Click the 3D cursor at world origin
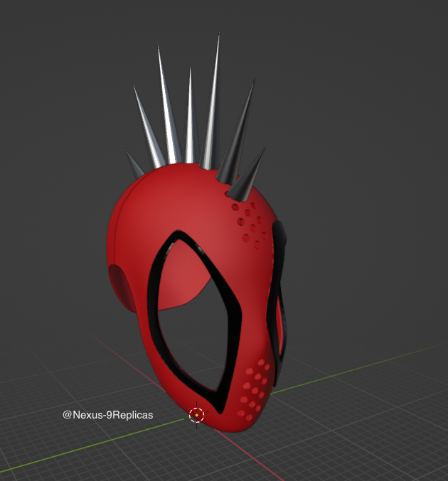Screen dimensions: 448x481 coord(196,415)
